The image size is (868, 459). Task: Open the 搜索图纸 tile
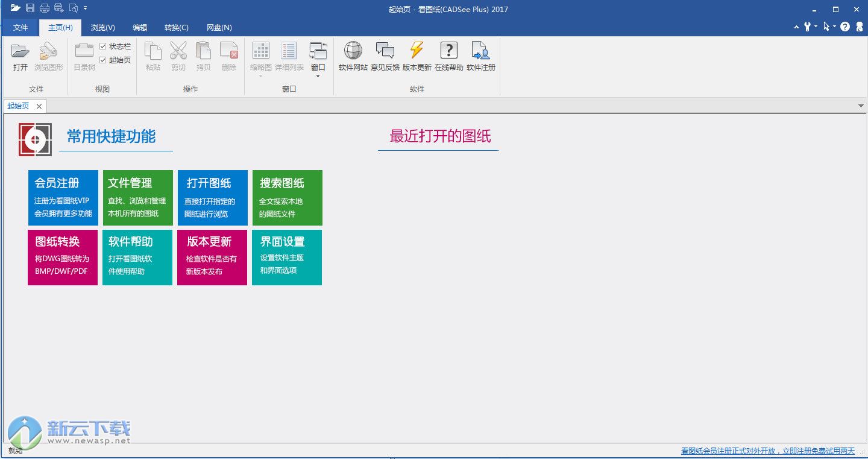click(x=288, y=198)
